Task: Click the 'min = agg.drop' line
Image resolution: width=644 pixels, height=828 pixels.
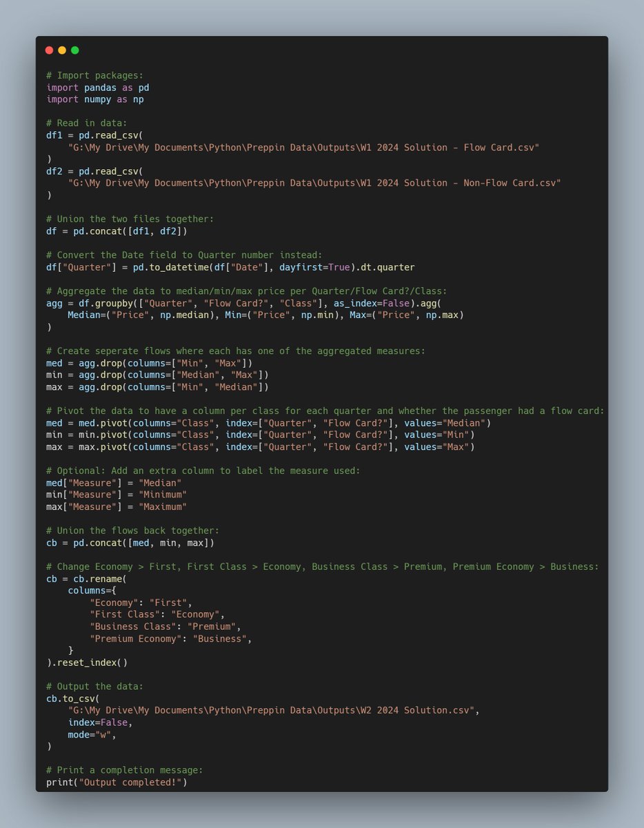Action: (157, 375)
